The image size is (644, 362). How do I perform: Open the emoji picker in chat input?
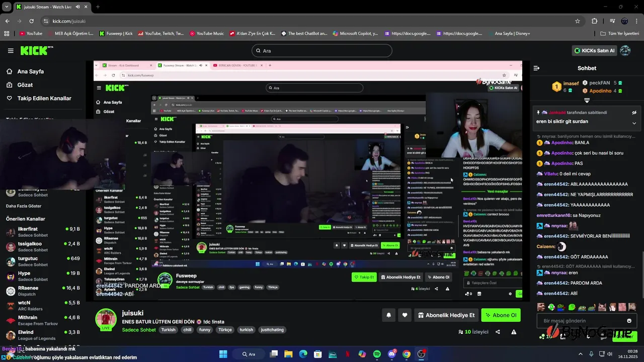tap(629, 321)
